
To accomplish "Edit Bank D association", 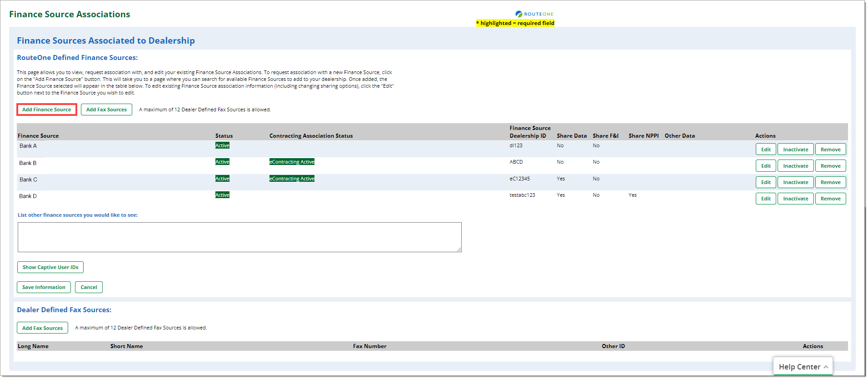I will pos(766,199).
